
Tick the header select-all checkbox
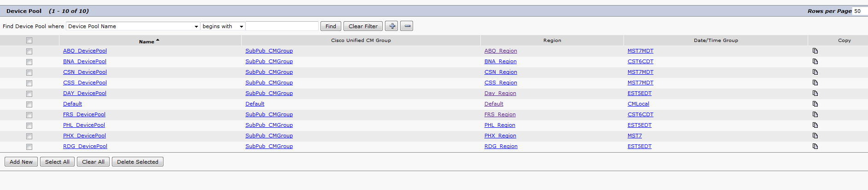[29, 41]
